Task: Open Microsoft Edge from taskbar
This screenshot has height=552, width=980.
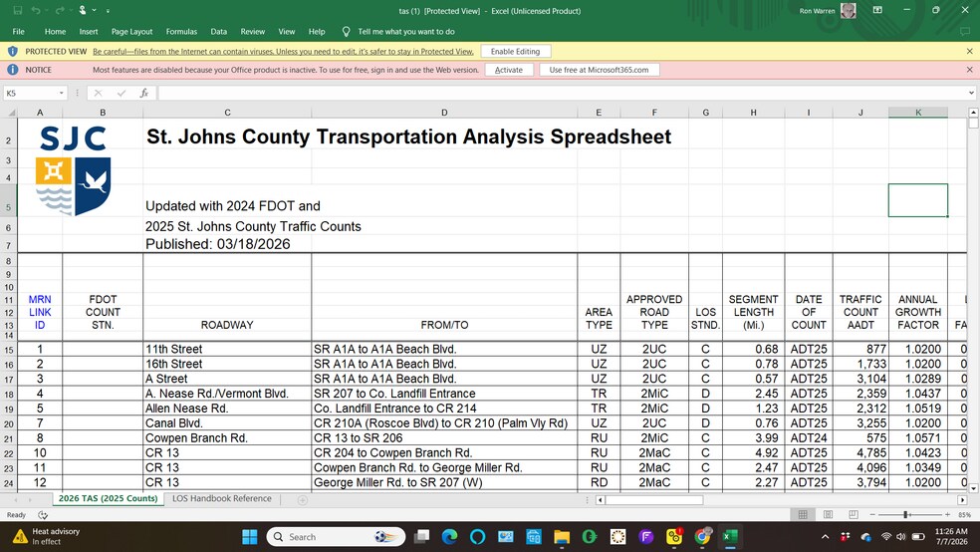Action: (449, 536)
